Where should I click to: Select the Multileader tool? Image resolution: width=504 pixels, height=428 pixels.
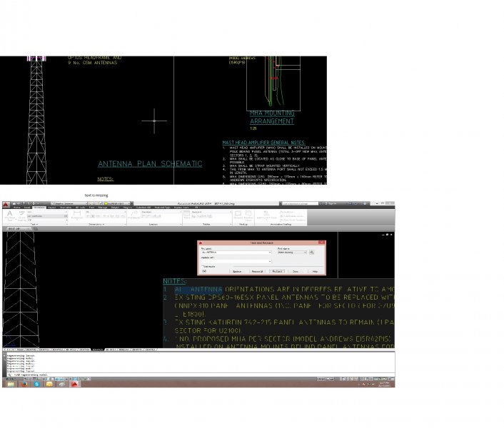click(133, 215)
